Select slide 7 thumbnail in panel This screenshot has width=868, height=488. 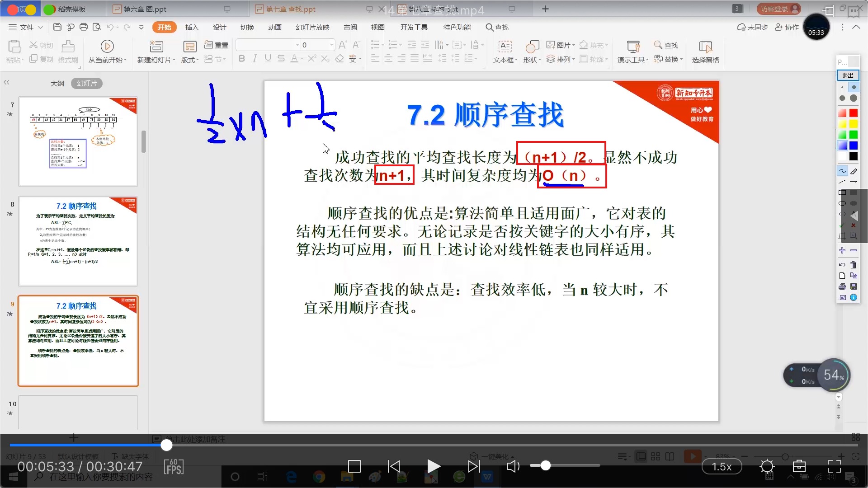coord(78,141)
